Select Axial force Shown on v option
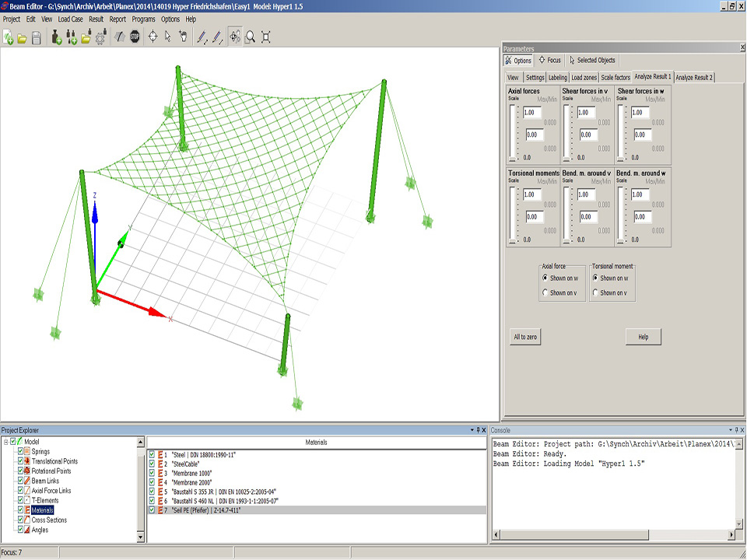 545,293
